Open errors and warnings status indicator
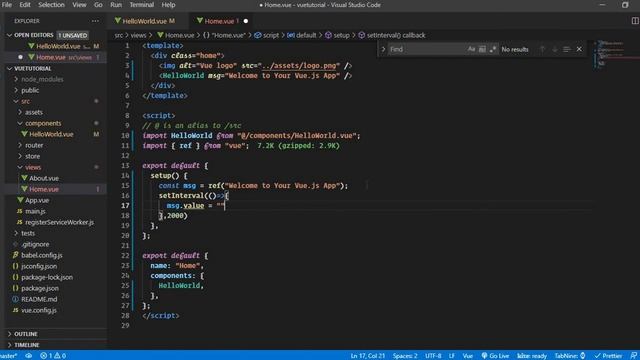Viewport: 640px width, 360px height. pos(53,356)
